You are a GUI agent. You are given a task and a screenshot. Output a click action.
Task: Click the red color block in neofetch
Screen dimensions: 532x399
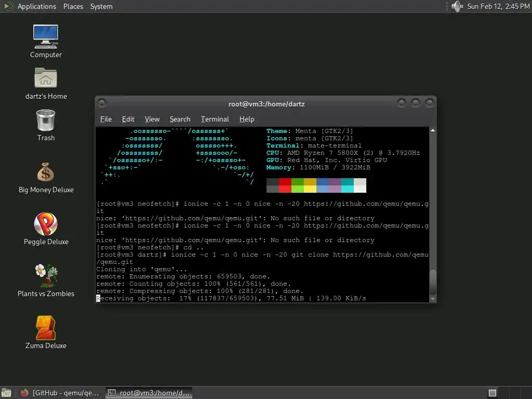pyautogui.click(x=285, y=185)
